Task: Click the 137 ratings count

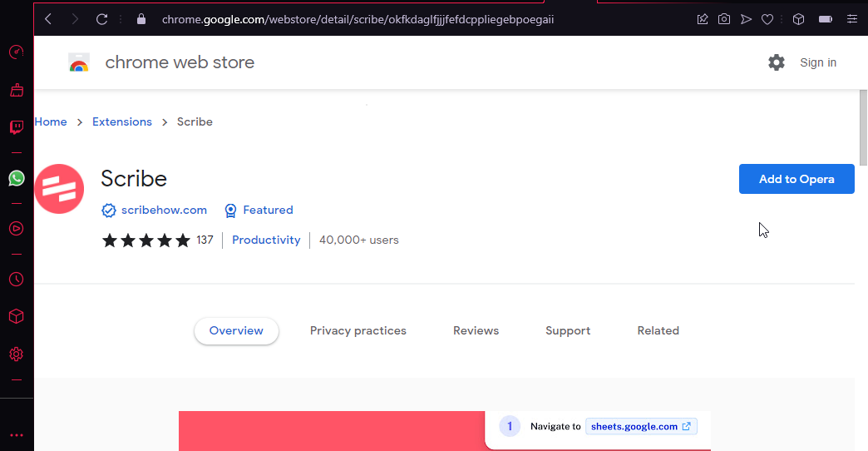Action: 205,240
